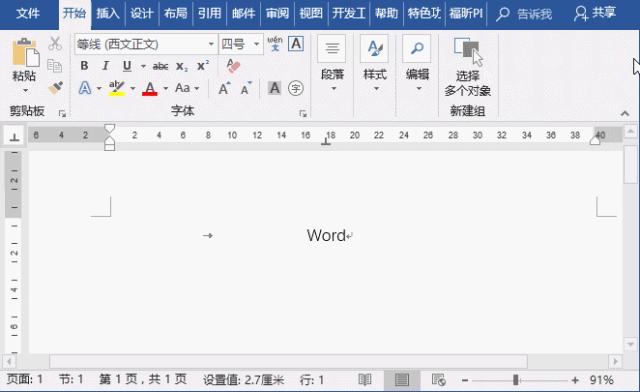Apply yellow text highlight color

pyautogui.click(x=117, y=88)
